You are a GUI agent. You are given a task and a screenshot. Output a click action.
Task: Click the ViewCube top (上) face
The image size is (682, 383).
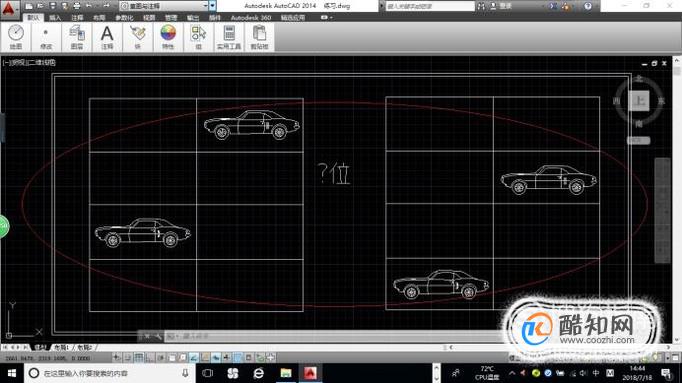[639, 100]
